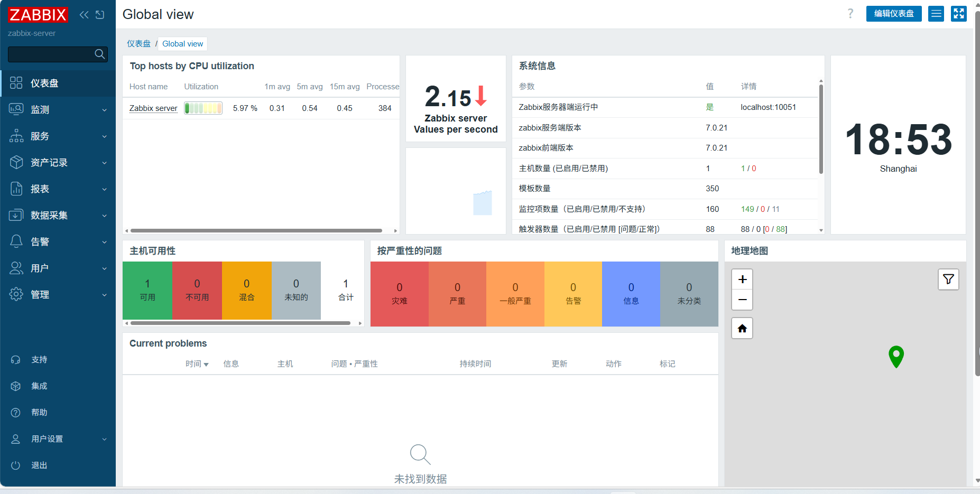
Task: Click the 18:53 Shanghai clock widget
Action: (x=898, y=145)
